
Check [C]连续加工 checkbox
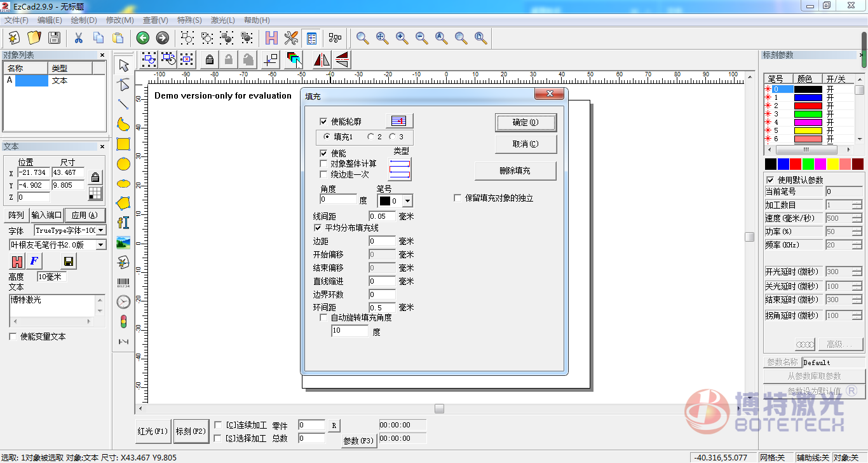coord(218,425)
